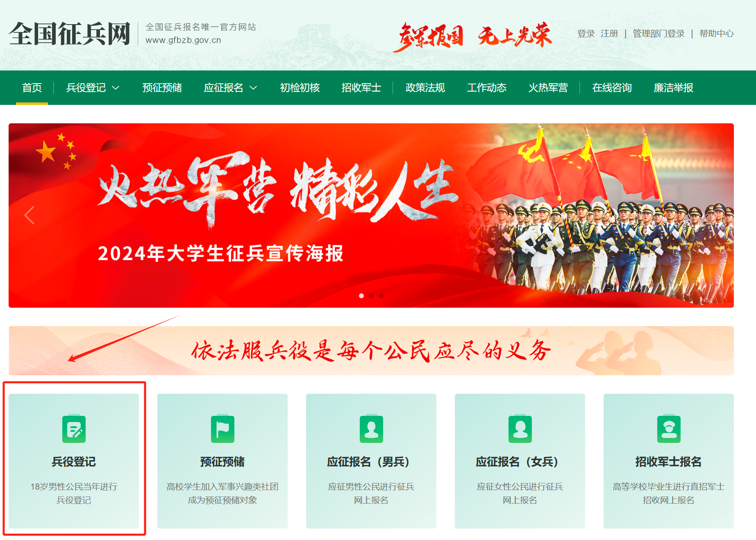Open the 首页 navigation tab
Image resolution: width=756 pixels, height=540 pixels.
click(32, 88)
